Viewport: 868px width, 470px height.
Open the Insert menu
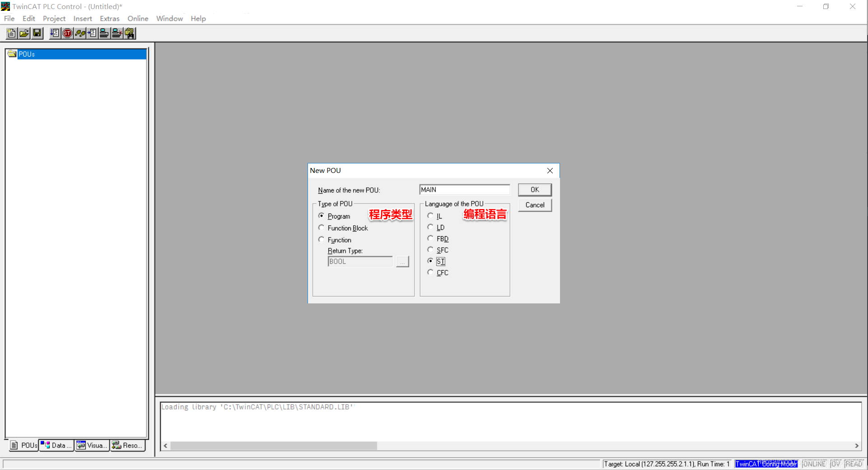(x=83, y=19)
